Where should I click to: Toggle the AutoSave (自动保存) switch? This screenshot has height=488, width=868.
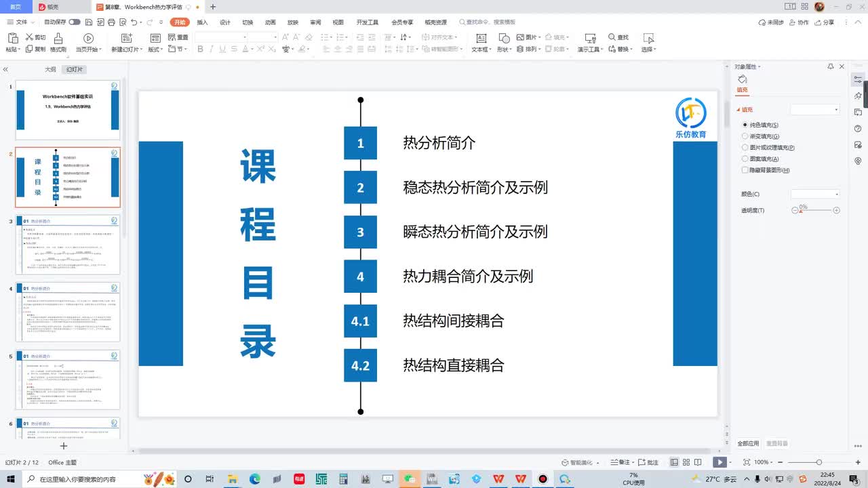coord(75,22)
